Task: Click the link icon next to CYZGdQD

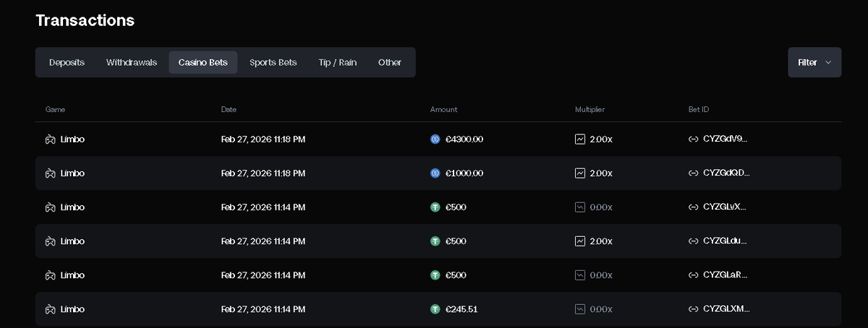Action: (694, 173)
